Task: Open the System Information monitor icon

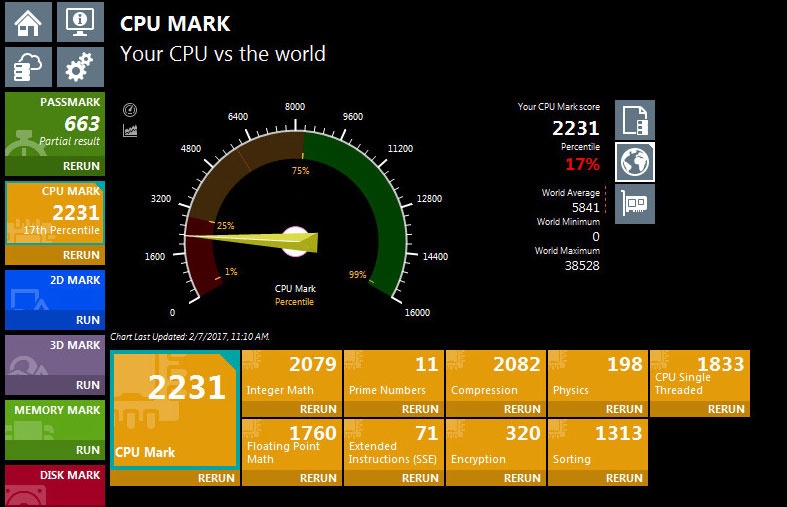Action: coord(80,22)
